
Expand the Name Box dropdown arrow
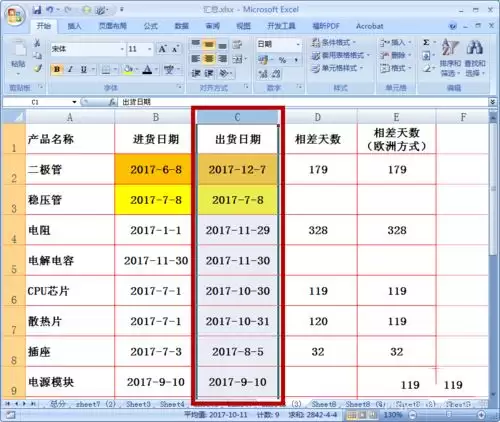pos(74,102)
